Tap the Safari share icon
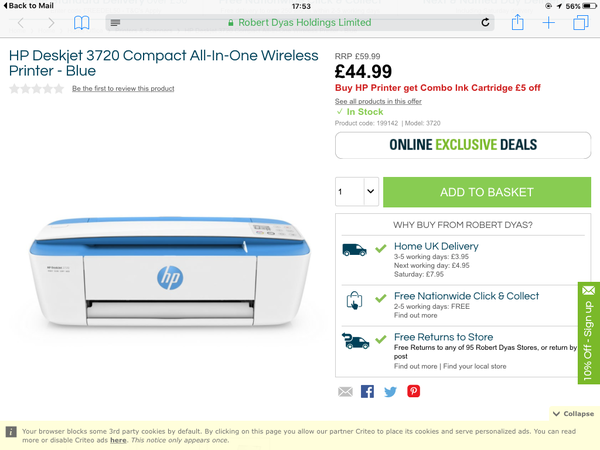This screenshot has width=600, height=450. click(517, 22)
